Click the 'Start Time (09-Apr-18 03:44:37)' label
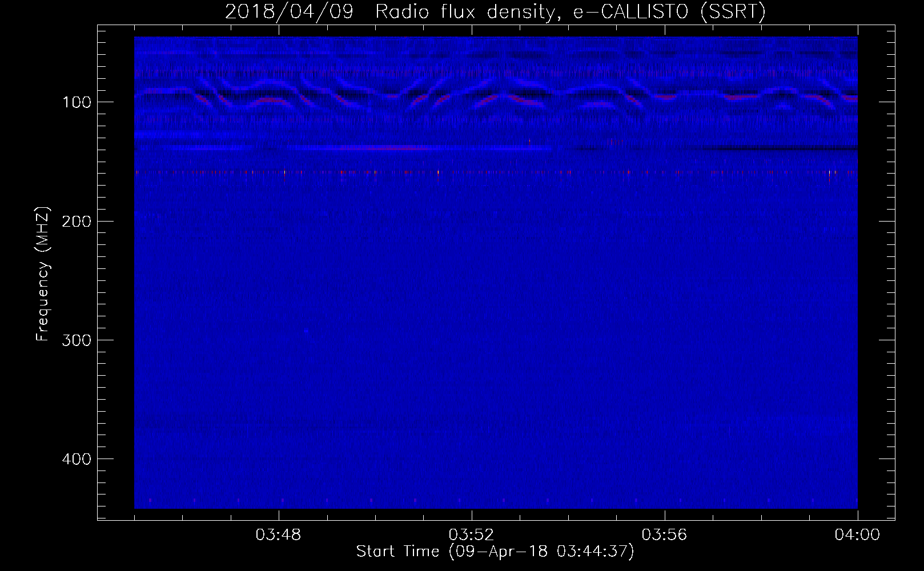Image resolution: width=924 pixels, height=571 pixels. [495, 552]
